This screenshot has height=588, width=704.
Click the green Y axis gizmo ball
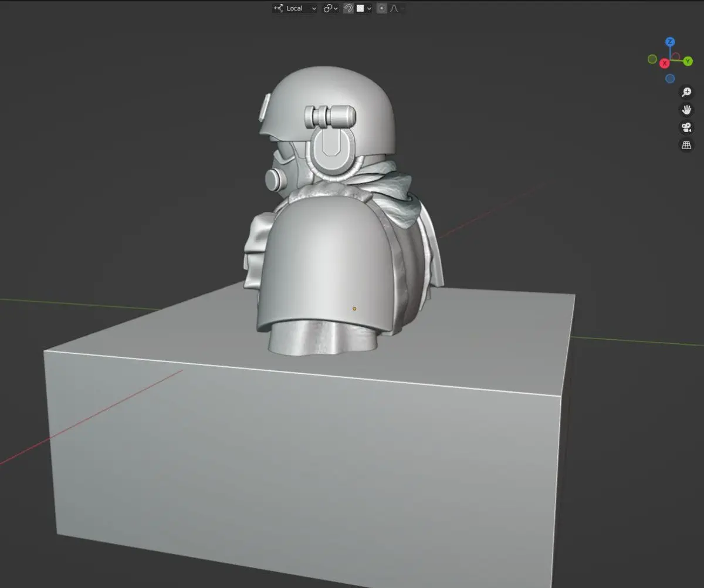[x=688, y=61]
